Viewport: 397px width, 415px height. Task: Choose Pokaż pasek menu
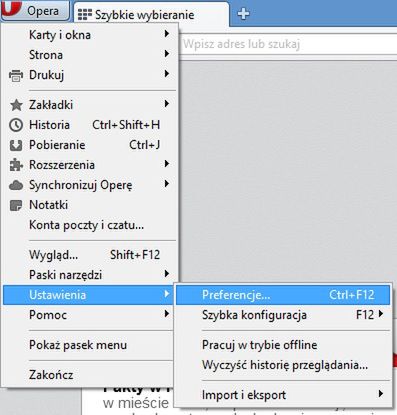[x=88, y=345]
